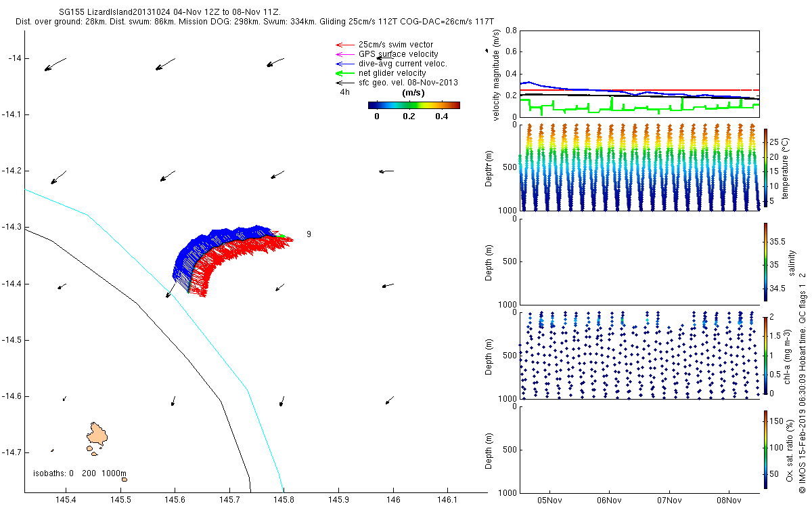
Task: Click the temperature colorbar
Action: point(765,167)
